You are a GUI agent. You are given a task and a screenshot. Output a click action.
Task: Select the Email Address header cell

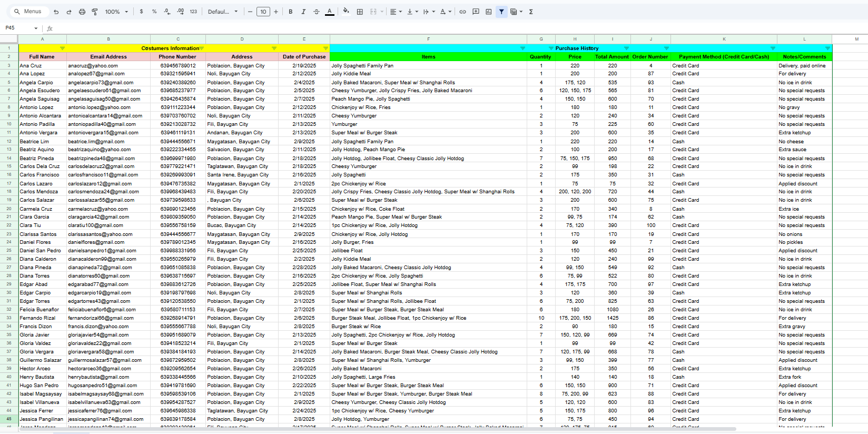(108, 57)
